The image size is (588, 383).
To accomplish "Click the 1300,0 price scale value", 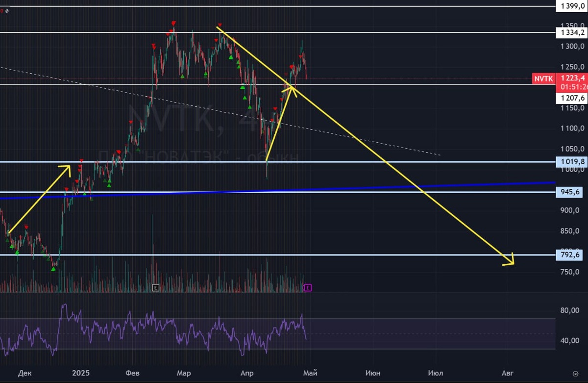I will [x=572, y=47].
